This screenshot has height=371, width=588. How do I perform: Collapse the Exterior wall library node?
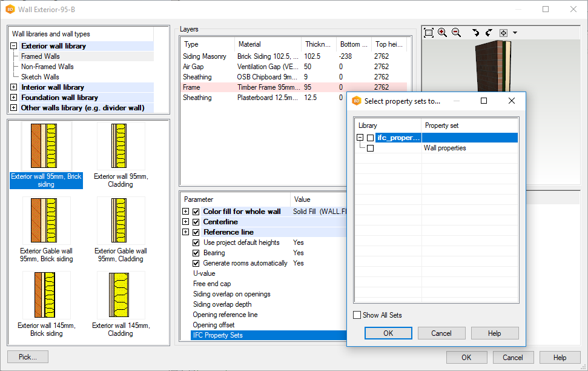pyautogui.click(x=13, y=46)
